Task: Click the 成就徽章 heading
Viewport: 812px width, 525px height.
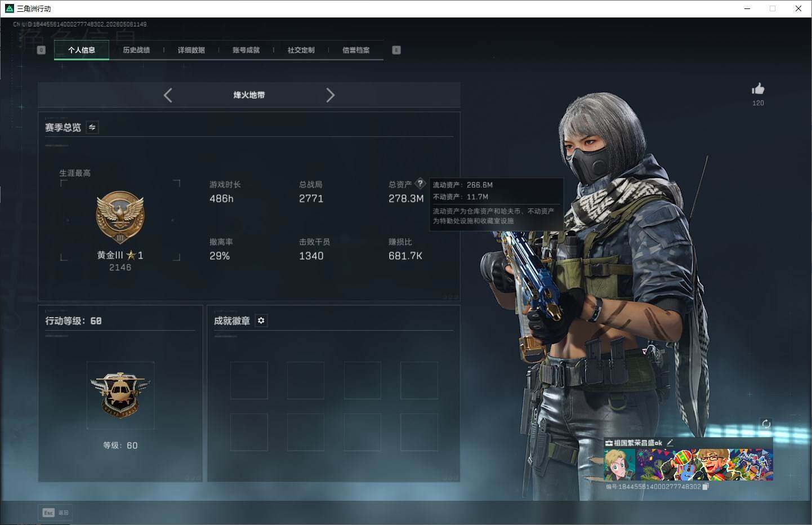Action: tap(231, 321)
